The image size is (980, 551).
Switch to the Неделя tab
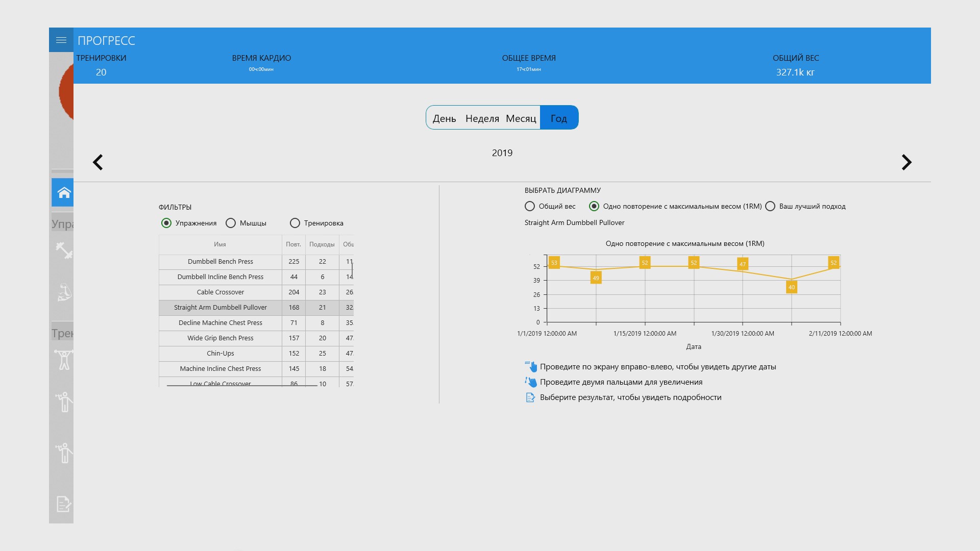(x=482, y=118)
